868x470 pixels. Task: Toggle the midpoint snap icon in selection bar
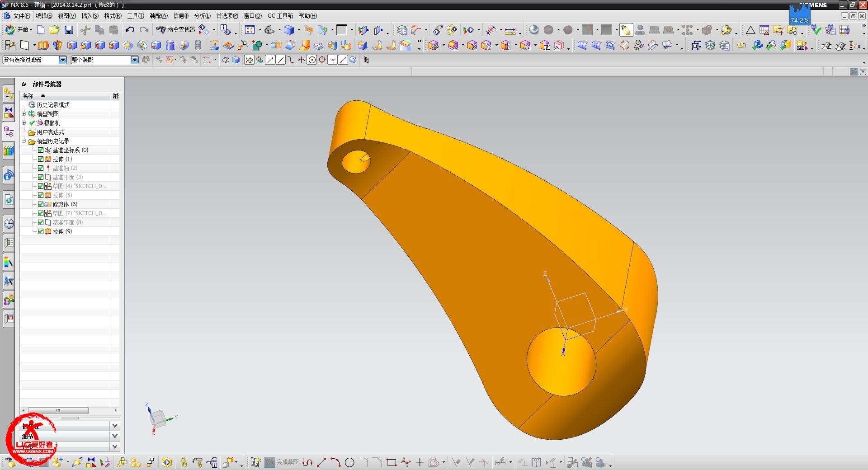pyautogui.click(x=280, y=60)
